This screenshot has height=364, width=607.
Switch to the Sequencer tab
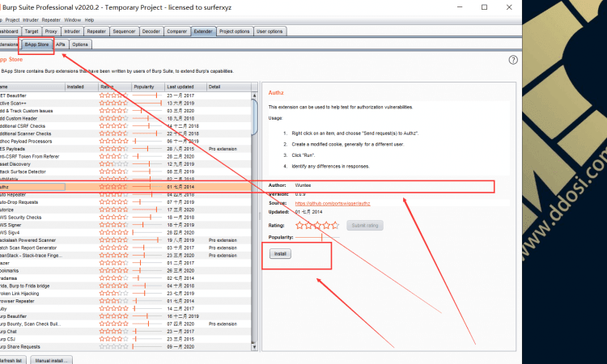[x=124, y=32]
